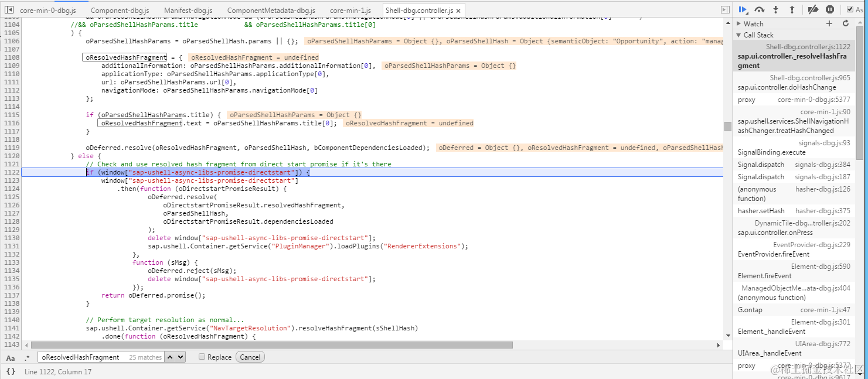Open the core-min-0-dbg.js tab
This screenshot has height=379, width=868.
48,11
